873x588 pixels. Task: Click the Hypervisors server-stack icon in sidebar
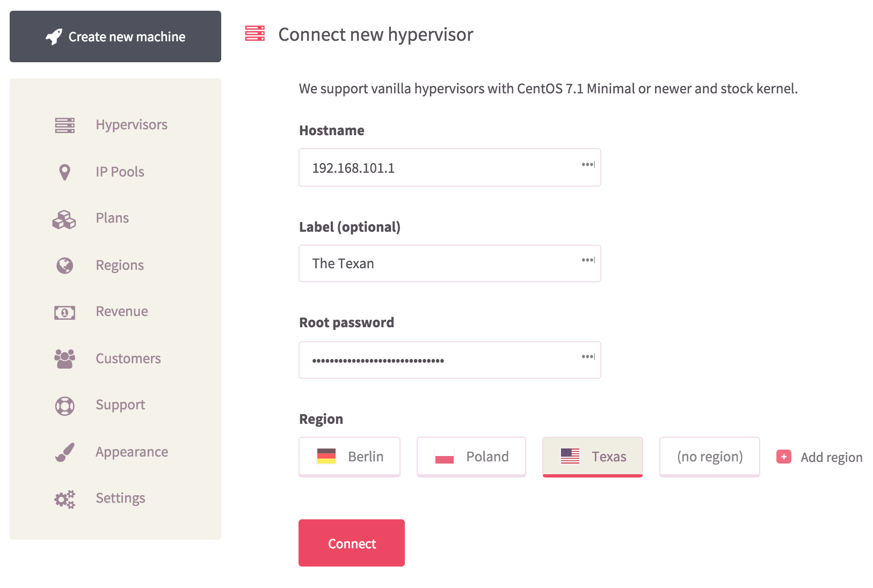point(64,125)
